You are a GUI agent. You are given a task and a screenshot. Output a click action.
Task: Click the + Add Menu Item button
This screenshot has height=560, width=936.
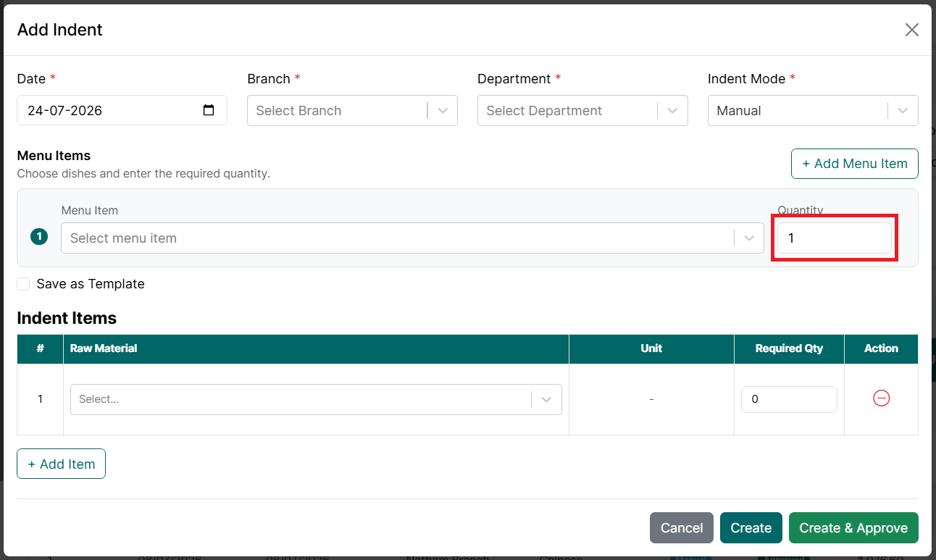(855, 164)
